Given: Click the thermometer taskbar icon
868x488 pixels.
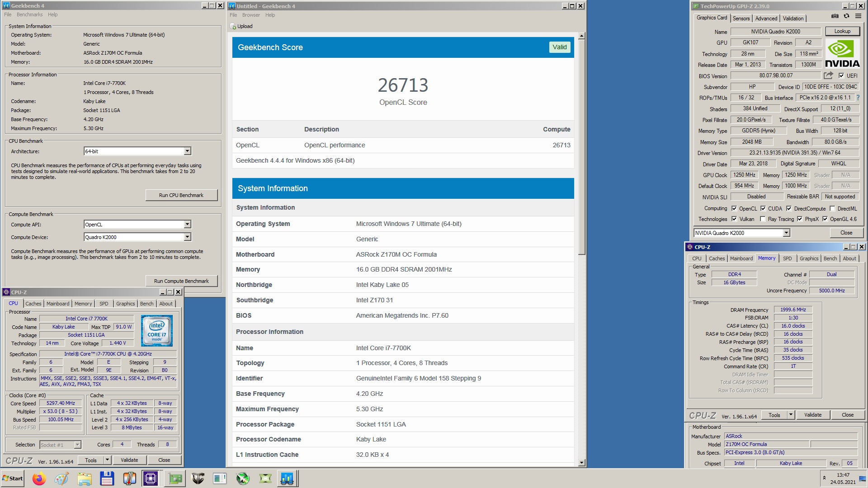Looking at the screenshot, I should click(x=129, y=479).
